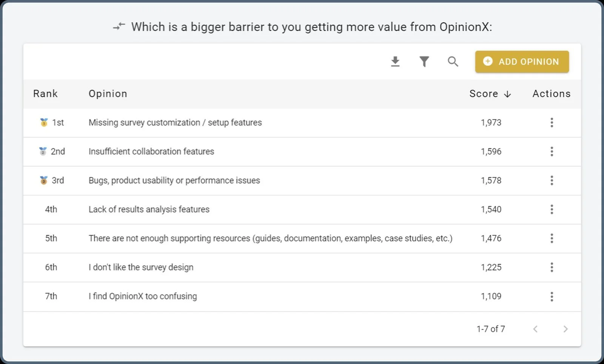Viewport: 604px width, 364px height.
Task: Click the download results icon
Action: point(395,61)
